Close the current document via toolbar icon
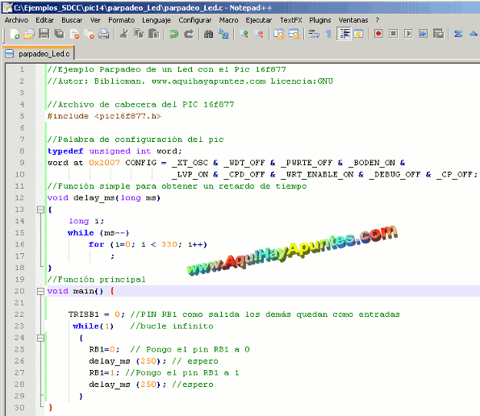480x416 pixels. click(74, 34)
